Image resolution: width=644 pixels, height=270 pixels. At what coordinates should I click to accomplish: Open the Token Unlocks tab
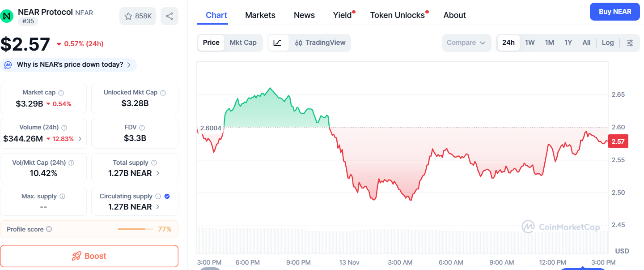click(x=397, y=15)
